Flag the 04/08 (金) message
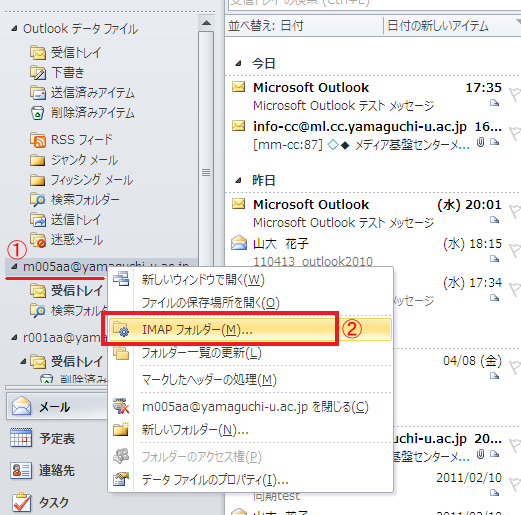 [x=515, y=368]
